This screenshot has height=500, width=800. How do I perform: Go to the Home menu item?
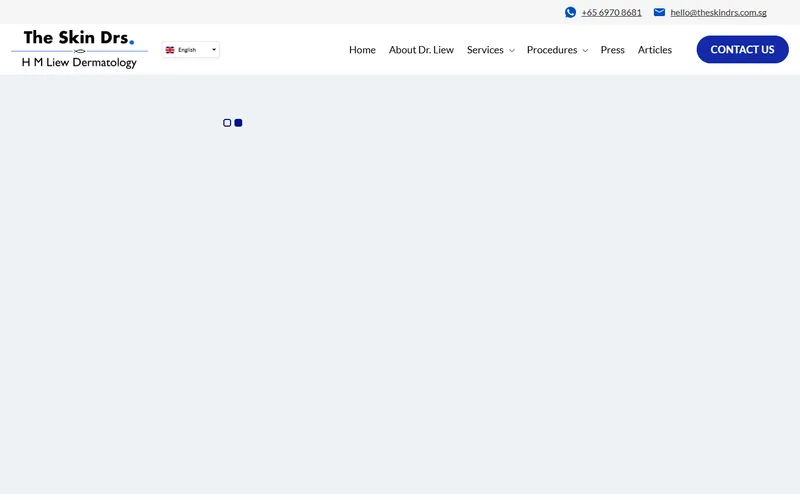pyautogui.click(x=362, y=50)
